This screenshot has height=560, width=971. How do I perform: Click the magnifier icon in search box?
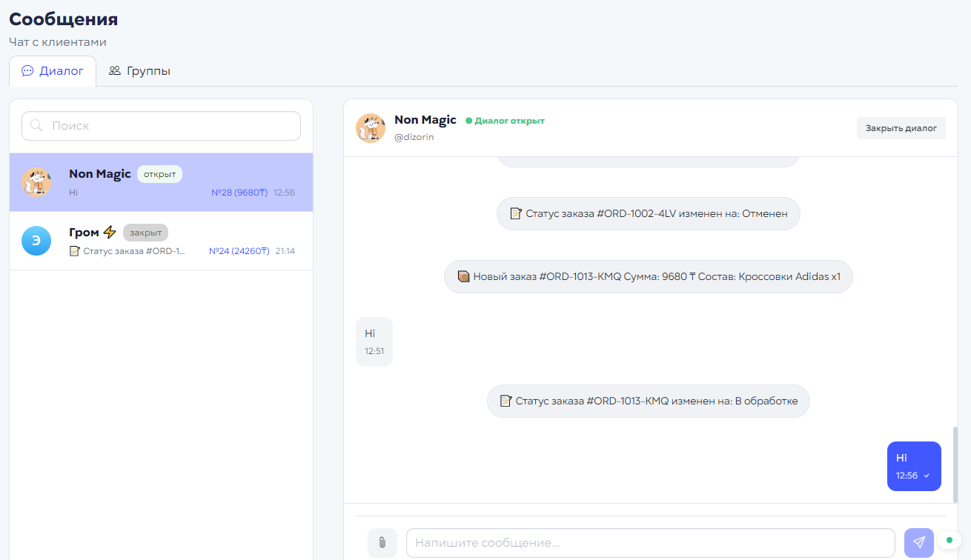point(38,126)
